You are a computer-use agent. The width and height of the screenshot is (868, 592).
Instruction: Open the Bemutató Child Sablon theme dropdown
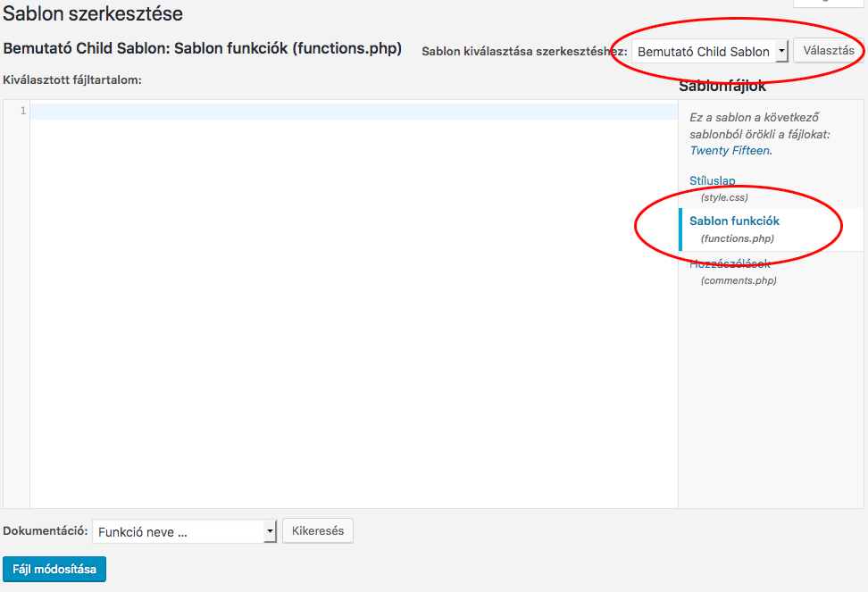click(x=703, y=52)
